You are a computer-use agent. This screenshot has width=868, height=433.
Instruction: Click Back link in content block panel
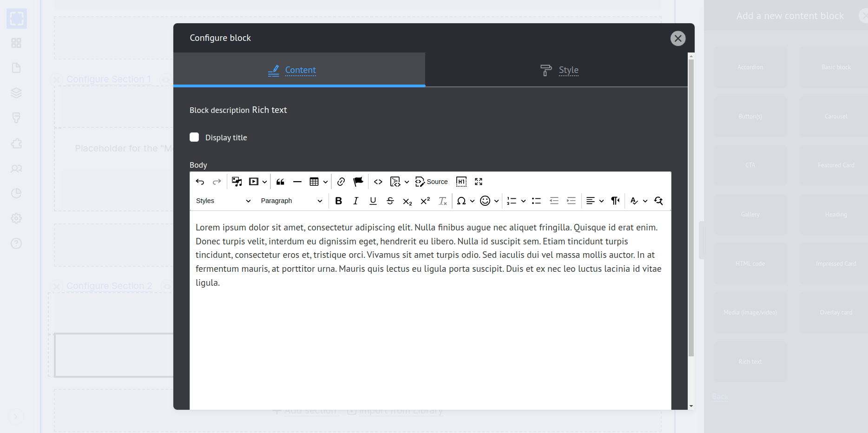tap(720, 397)
